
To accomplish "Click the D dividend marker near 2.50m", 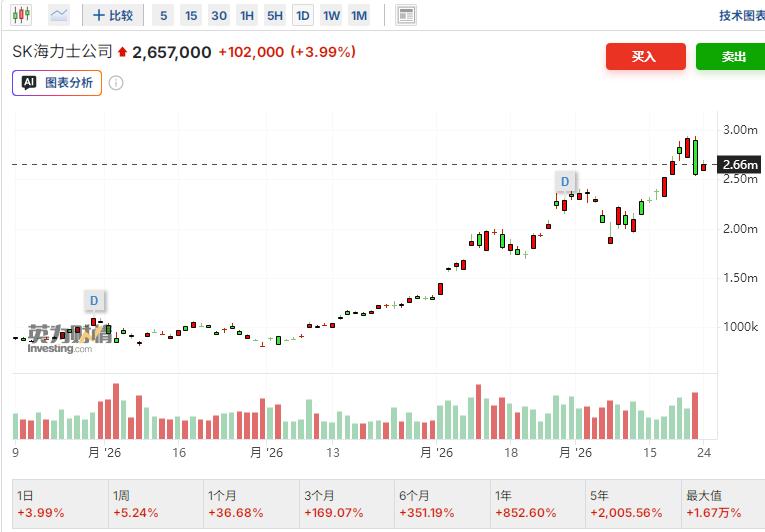I will [564, 182].
